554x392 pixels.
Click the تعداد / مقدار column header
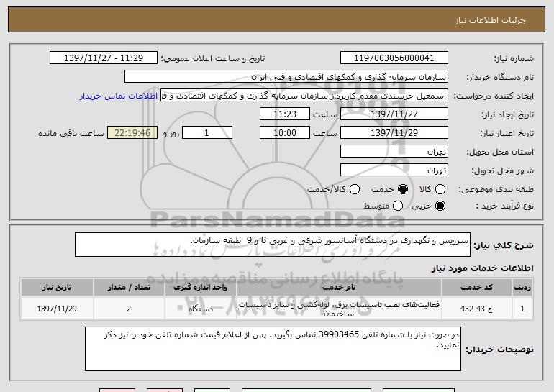point(129,288)
